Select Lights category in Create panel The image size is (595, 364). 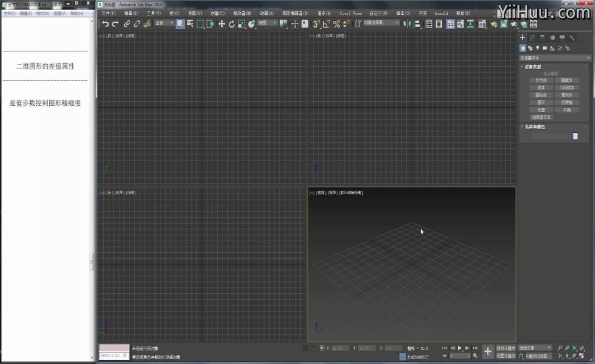pyautogui.click(x=537, y=48)
